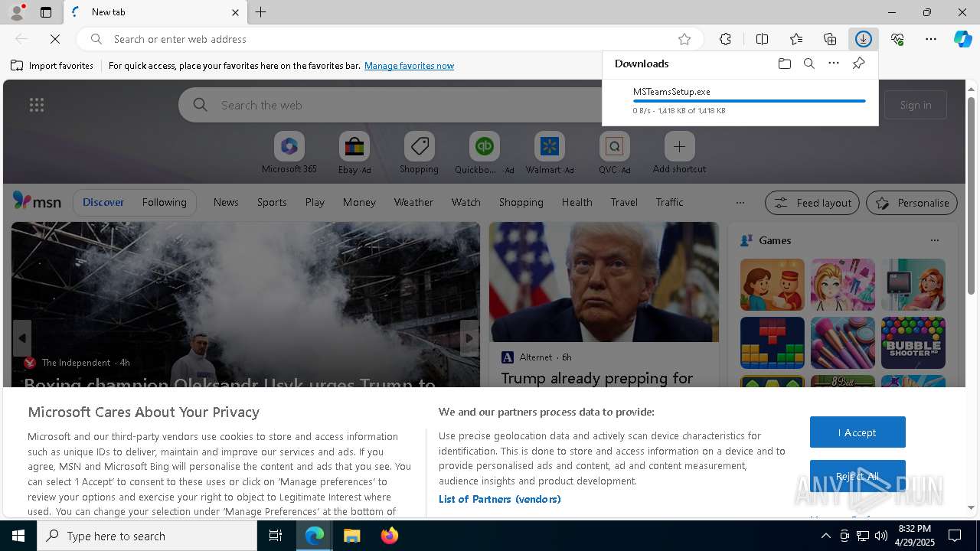The image size is (980, 551).
Task: Launch Firefox from taskbar
Action: click(390, 536)
